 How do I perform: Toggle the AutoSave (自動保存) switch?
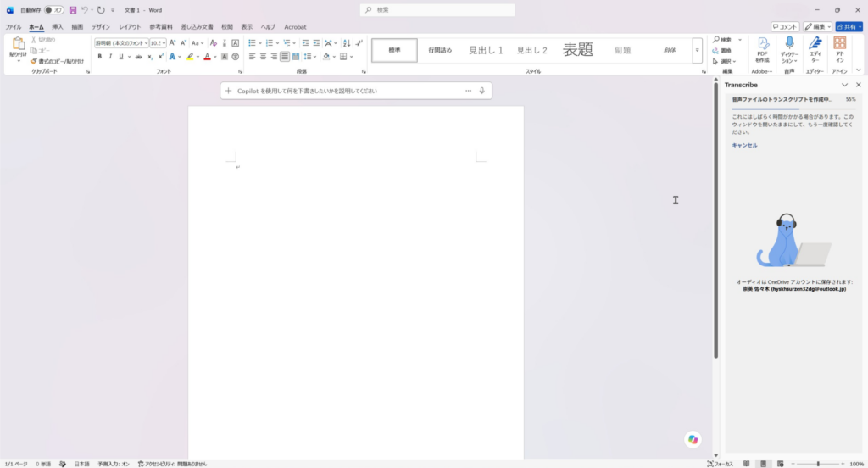click(53, 10)
